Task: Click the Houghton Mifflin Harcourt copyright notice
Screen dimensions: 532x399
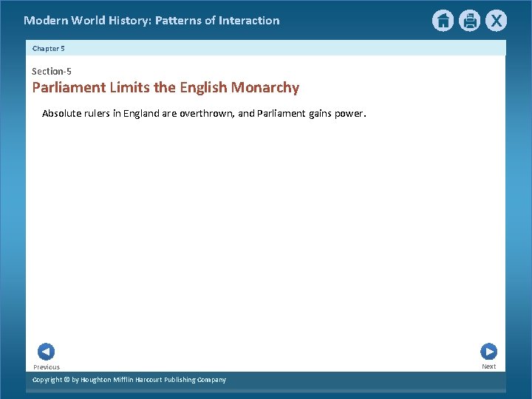Action: pyautogui.click(x=129, y=380)
